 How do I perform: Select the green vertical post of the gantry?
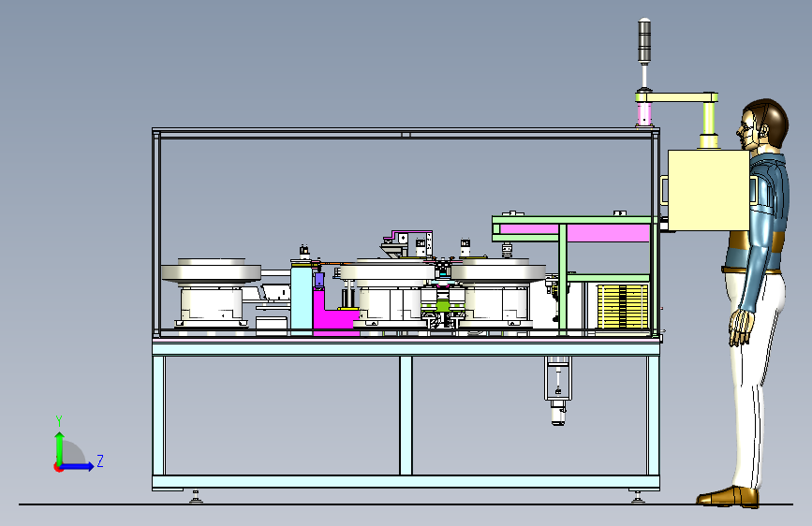pyautogui.click(x=562, y=280)
